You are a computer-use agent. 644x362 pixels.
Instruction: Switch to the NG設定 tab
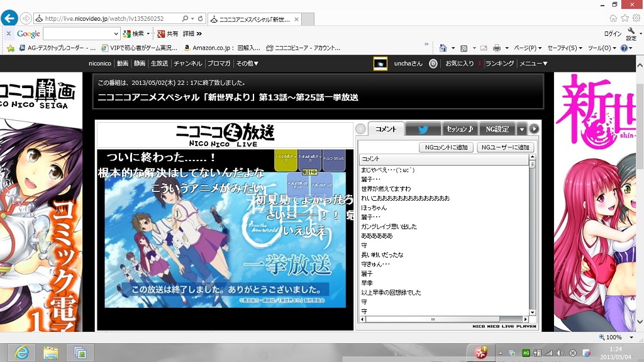(x=497, y=129)
